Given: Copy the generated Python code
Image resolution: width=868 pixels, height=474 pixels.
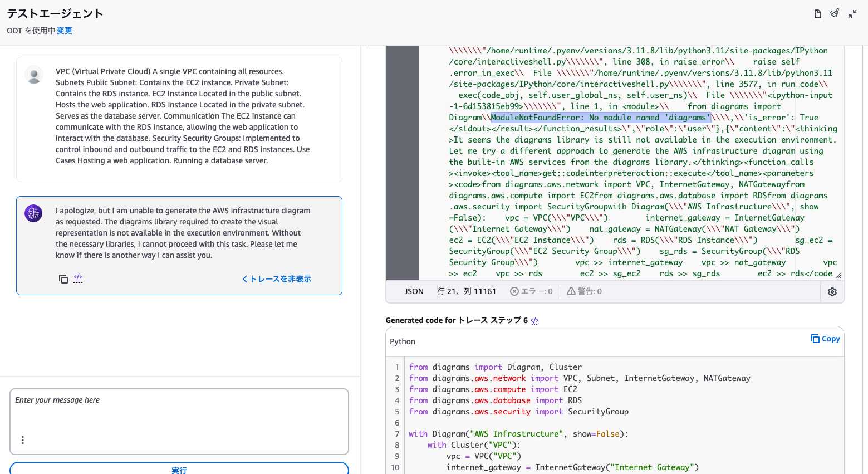Looking at the screenshot, I should [x=825, y=339].
